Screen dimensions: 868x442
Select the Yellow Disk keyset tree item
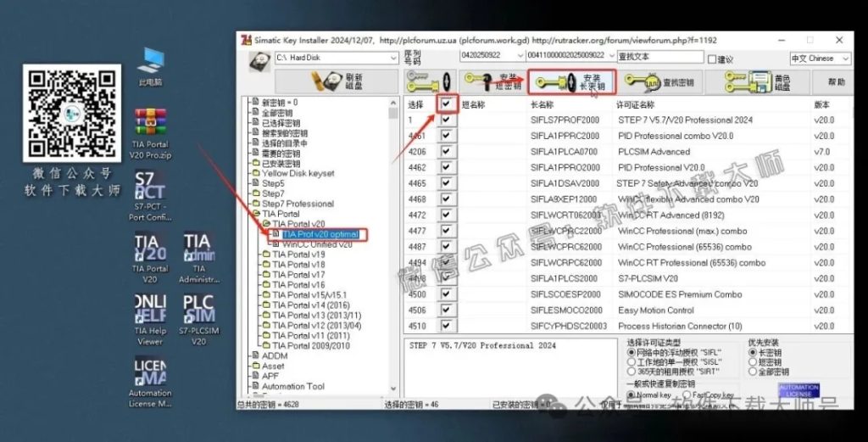(x=298, y=173)
